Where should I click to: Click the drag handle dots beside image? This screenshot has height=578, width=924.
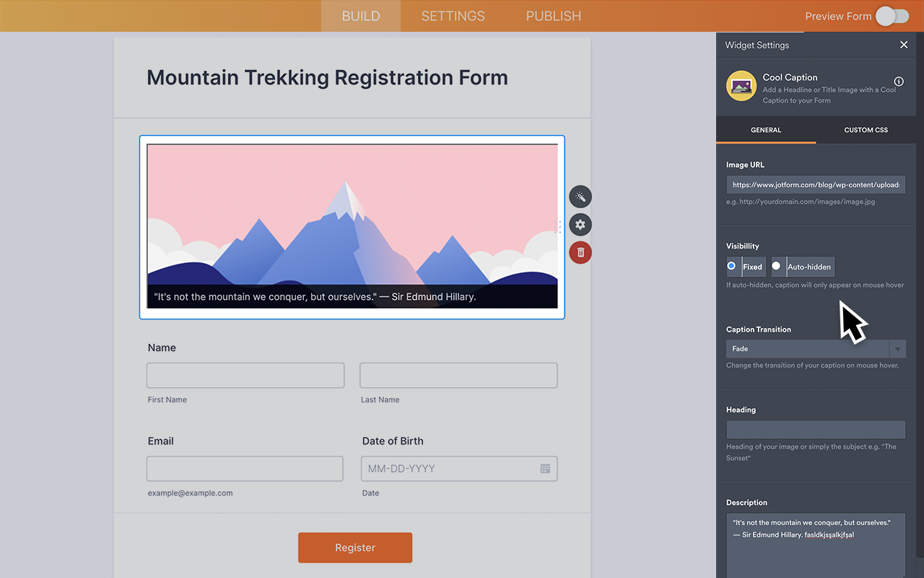pyautogui.click(x=557, y=227)
